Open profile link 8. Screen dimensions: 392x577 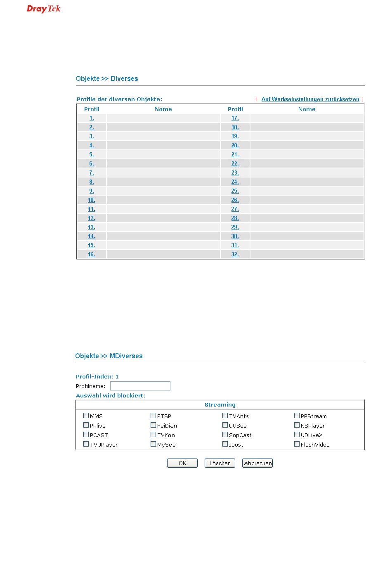click(x=92, y=182)
